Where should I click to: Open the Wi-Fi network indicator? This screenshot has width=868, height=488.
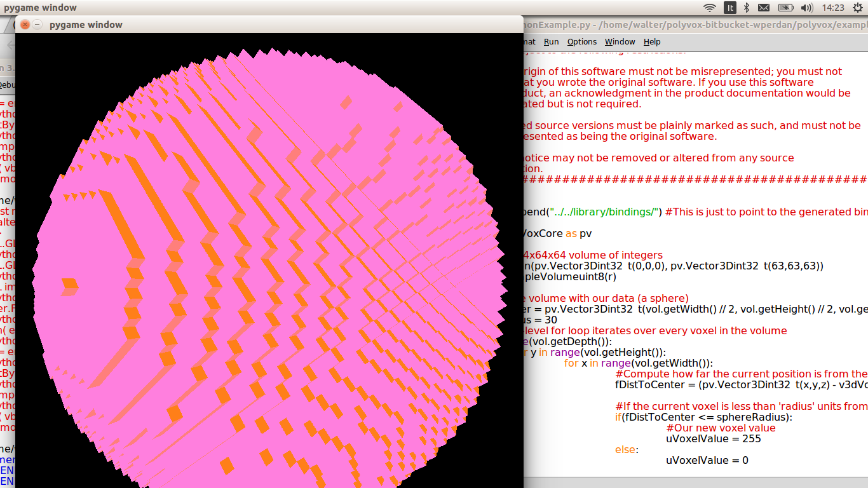[710, 8]
